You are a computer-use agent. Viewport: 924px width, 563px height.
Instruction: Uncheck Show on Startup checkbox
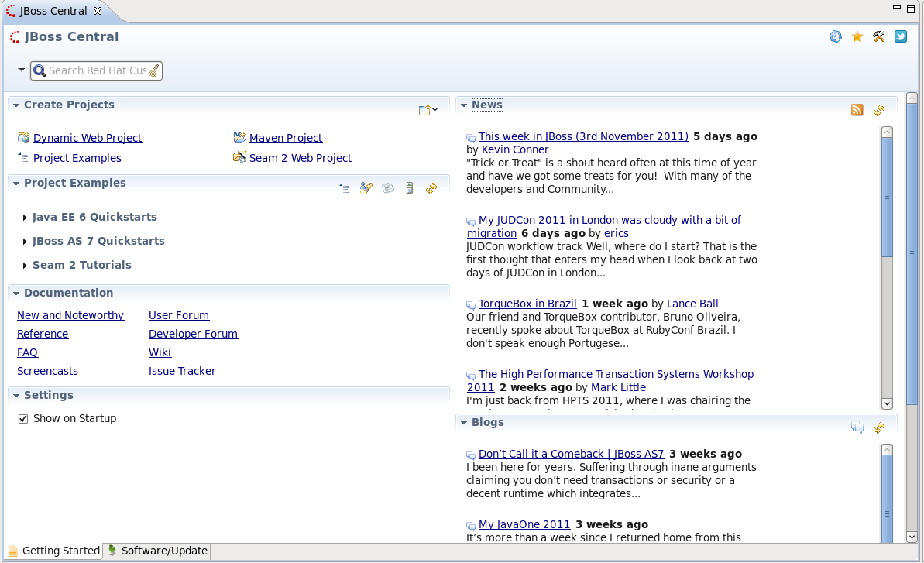[x=23, y=418]
